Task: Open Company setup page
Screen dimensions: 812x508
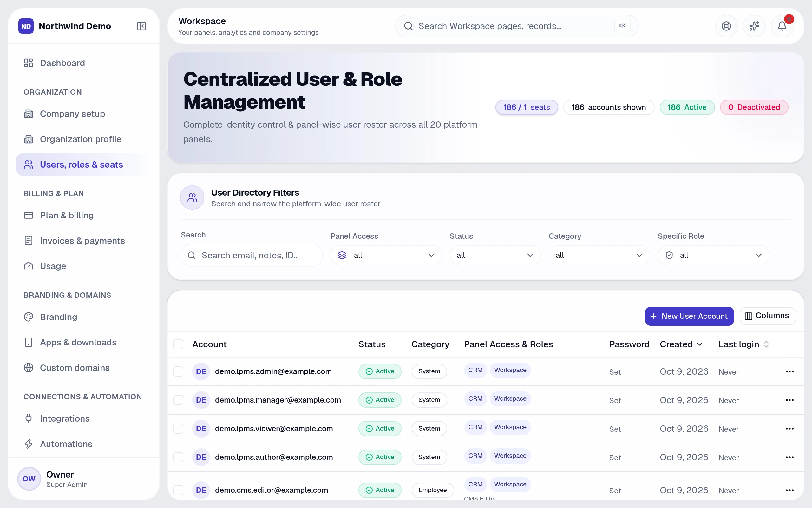Action: (83, 114)
